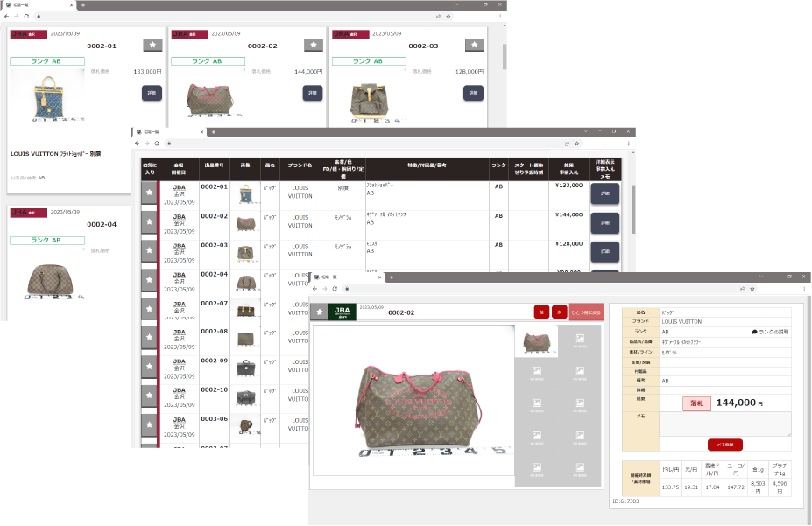Screen dimensions: 812x526
Task: Star list row 0002-04 as favorite
Action: (x=149, y=280)
